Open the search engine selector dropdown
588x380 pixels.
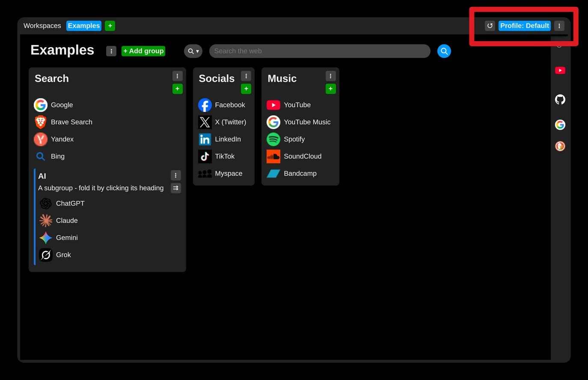193,51
